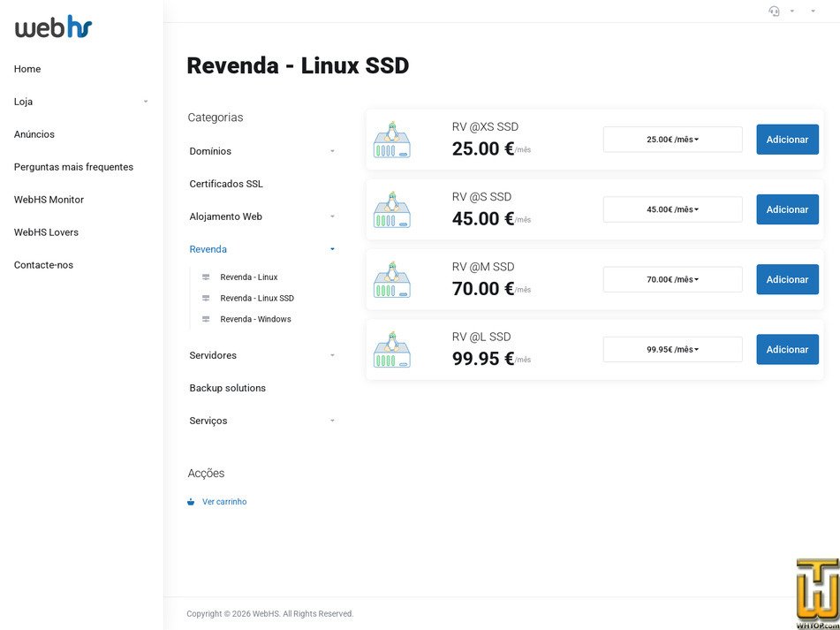Add RV @L SSD with Adicionar
This screenshot has width=840, height=630.
coord(788,349)
